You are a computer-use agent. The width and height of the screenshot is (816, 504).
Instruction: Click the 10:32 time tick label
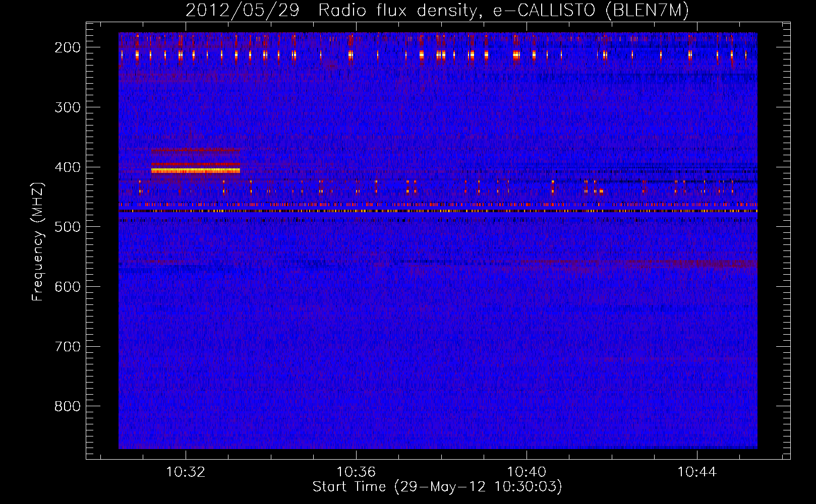coord(186,472)
